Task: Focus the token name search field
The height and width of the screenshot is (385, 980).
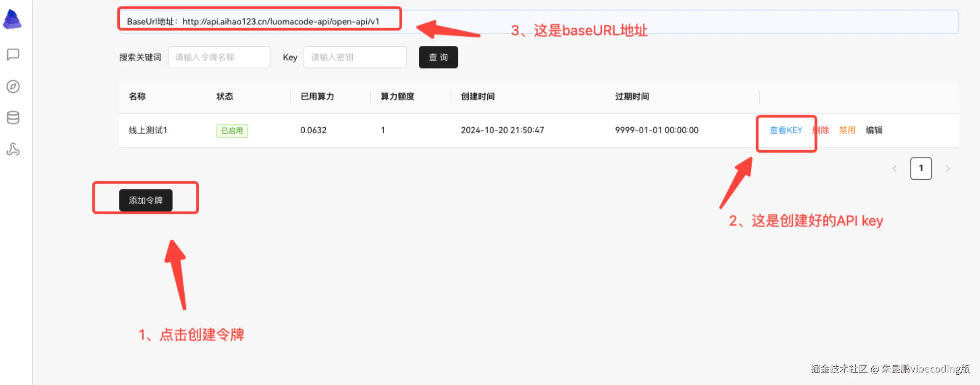Action: (219, 58)
